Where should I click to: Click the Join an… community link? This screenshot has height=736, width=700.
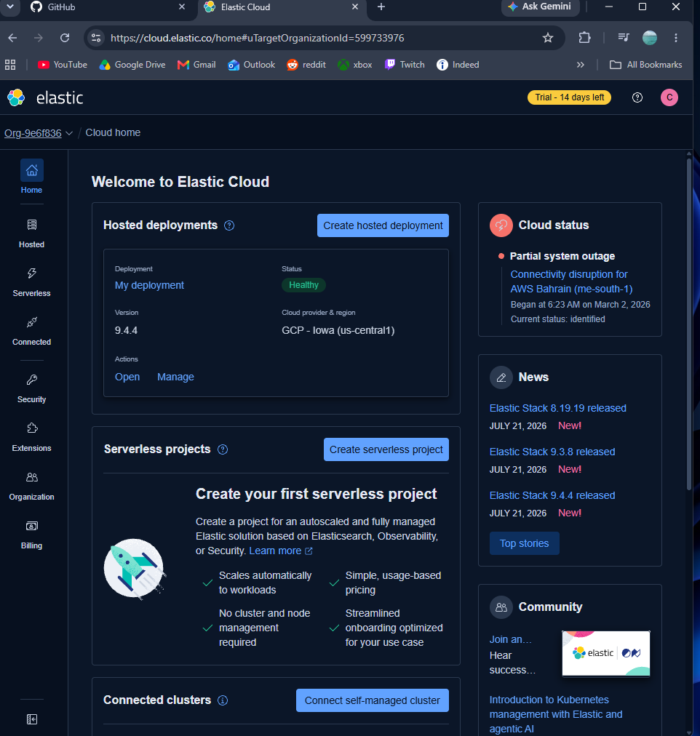(510, 639)
